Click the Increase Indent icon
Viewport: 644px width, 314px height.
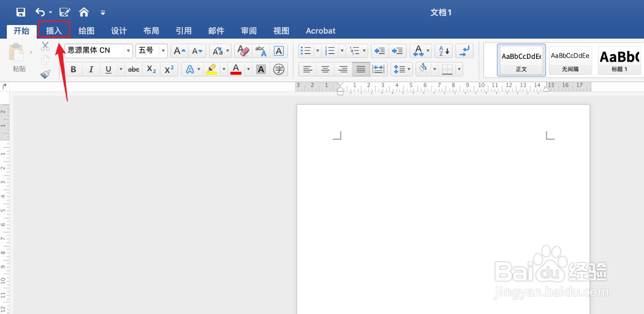point(397,51)
